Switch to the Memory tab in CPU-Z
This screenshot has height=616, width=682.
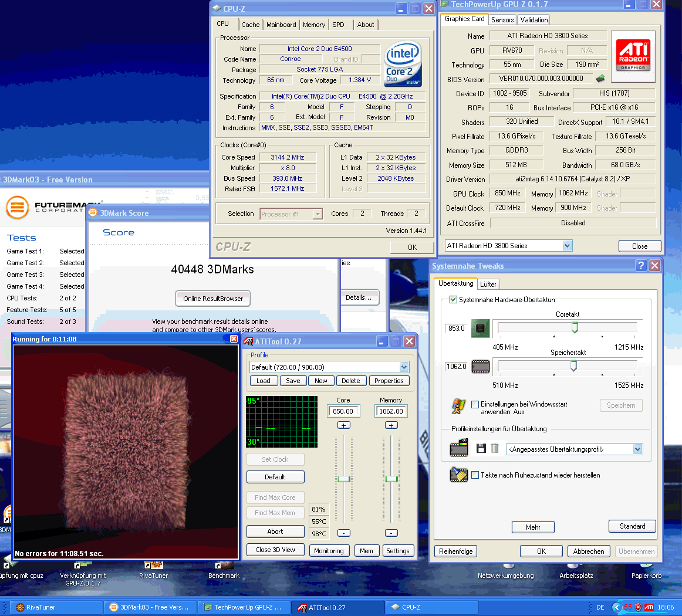pos(314,25)
